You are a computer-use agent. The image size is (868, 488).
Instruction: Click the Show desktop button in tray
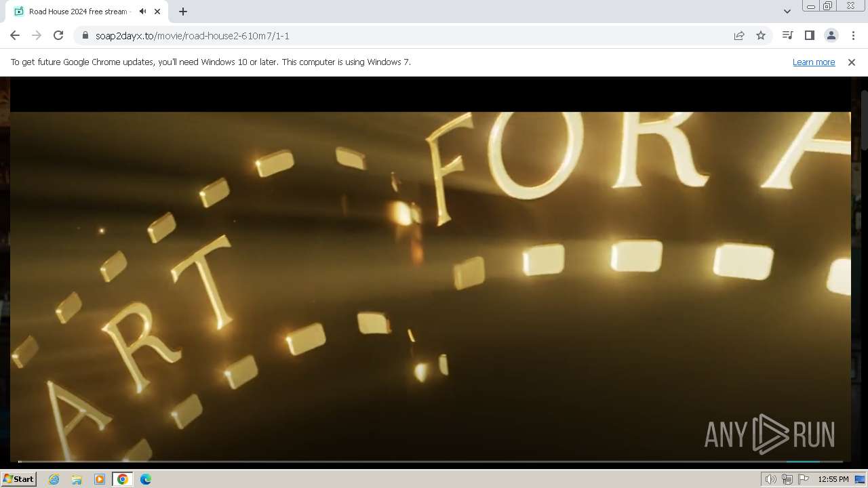pyautogui.click(x=860, y=479)
